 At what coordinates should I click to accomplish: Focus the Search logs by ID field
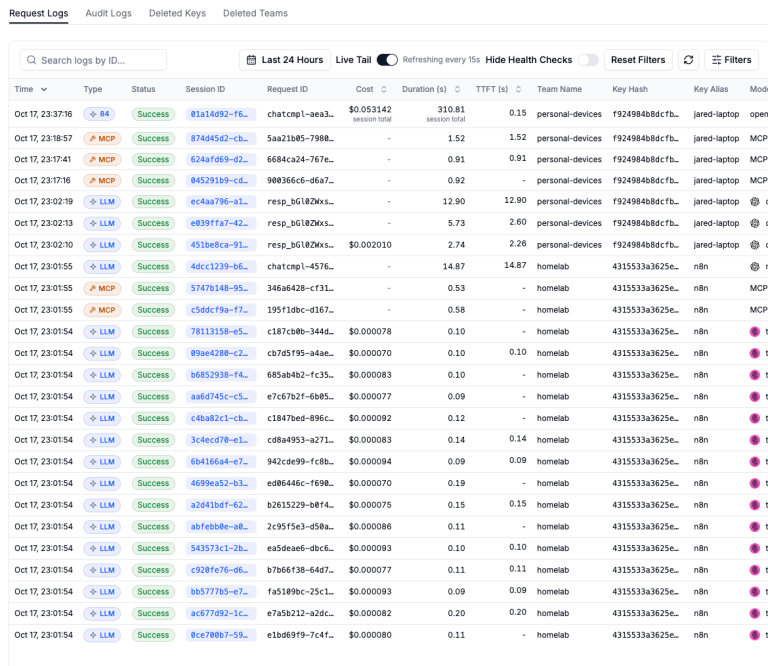click(93, 60)
